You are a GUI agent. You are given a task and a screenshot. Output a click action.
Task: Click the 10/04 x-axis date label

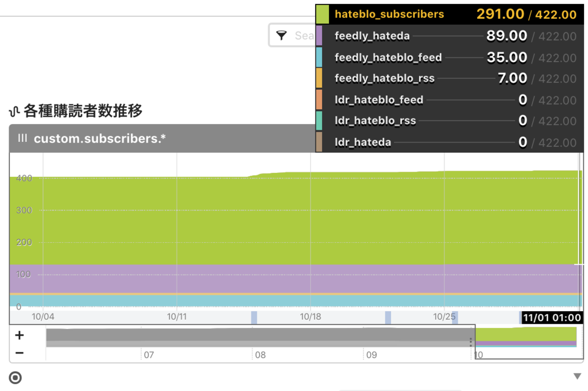[x=42, y=317]
